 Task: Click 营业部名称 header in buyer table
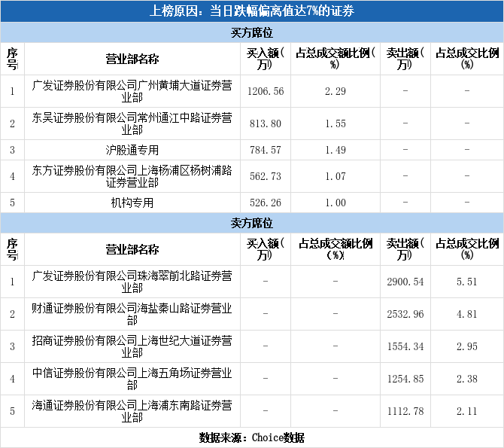tap(132, 59)
